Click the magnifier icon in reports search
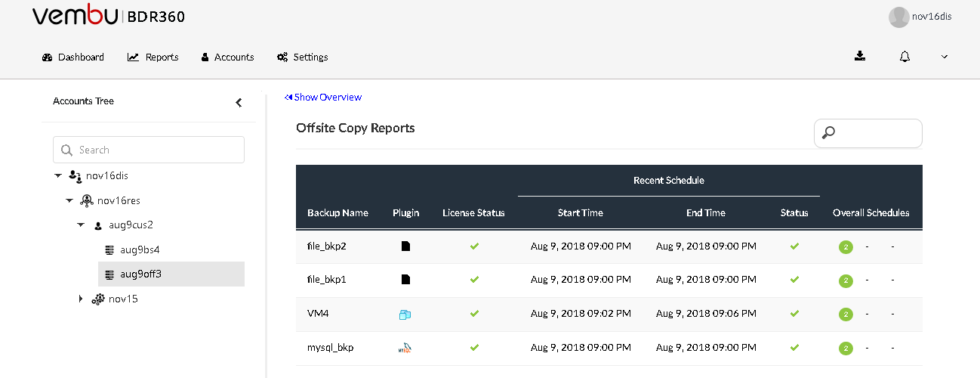The image size is (980, 378). [x=828, y=133]
